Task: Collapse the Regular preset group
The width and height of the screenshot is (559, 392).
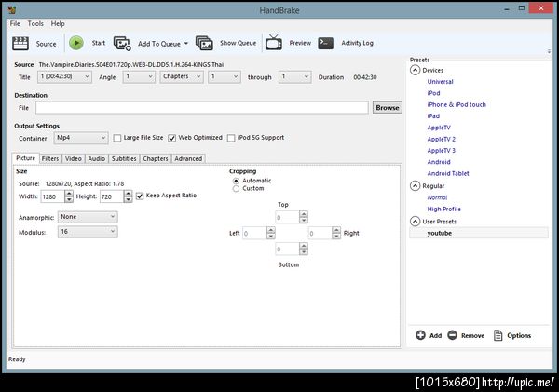Action: [415, 185]
